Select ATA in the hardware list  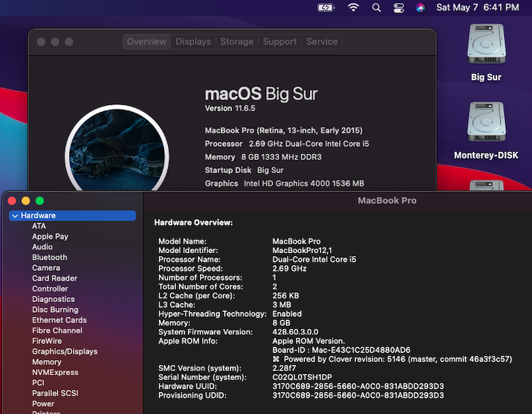click(x=39, y=226)
